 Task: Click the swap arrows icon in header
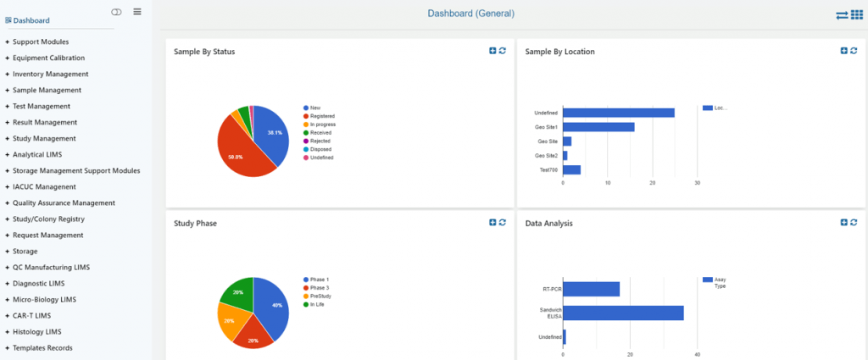point(842,16)
